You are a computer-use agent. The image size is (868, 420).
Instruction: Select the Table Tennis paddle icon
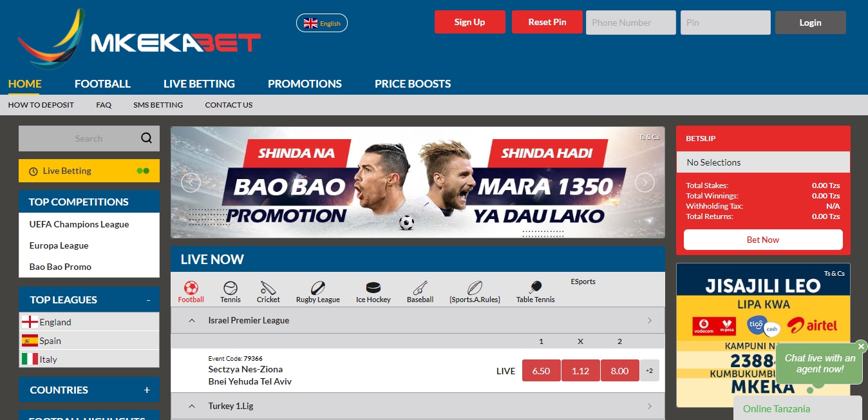pos(535,288)
